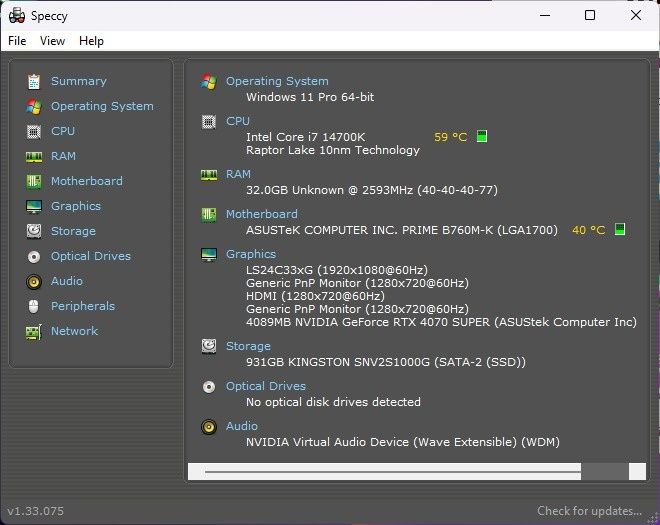660x525 pixels.
Task: Go to the RAM section in sidebar
Action: (x=63, y=156)
